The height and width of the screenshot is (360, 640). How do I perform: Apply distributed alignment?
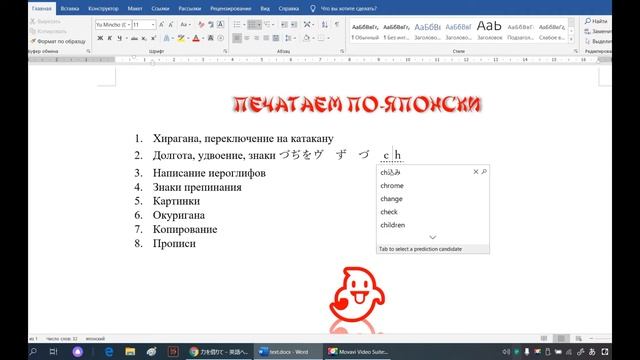[276, 38]
